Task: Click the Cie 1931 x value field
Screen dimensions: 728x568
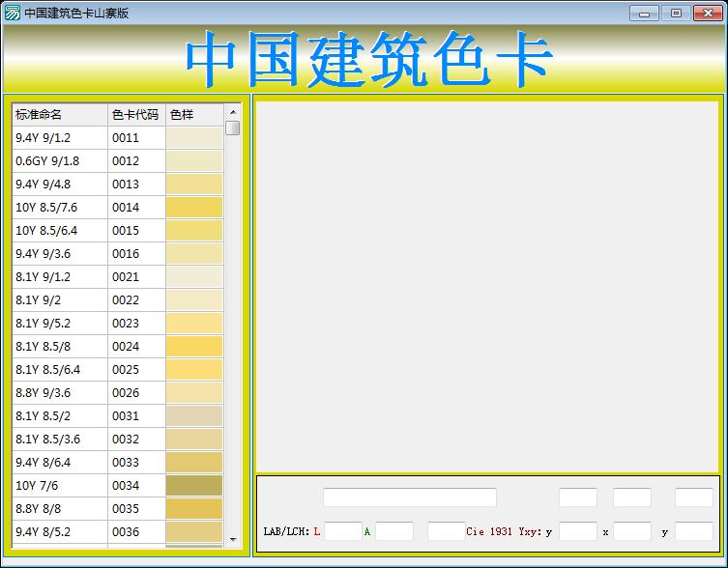Action: [x=632, y=531]
